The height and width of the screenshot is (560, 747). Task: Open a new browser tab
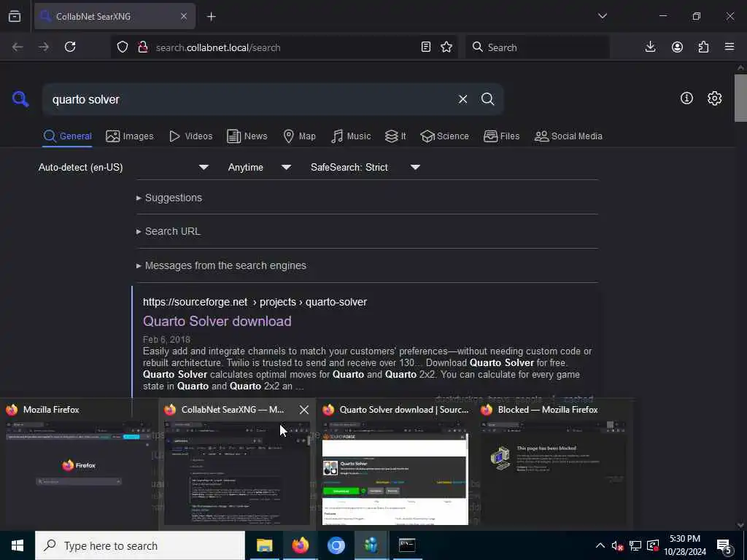(x=211, y=17)
